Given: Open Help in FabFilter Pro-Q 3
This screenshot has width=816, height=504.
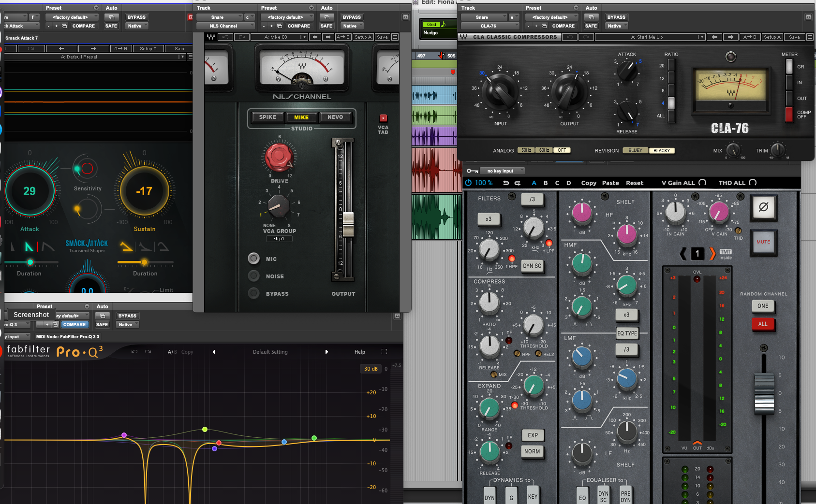Looking at the screenshot, I should click(360, 352).
